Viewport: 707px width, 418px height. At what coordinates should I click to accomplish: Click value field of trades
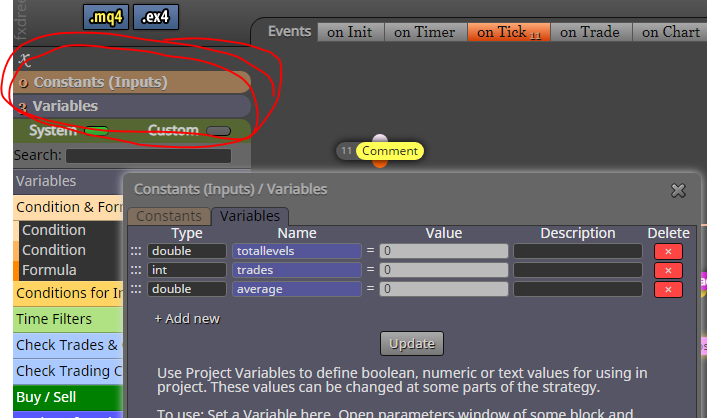[x=444, y=270]
